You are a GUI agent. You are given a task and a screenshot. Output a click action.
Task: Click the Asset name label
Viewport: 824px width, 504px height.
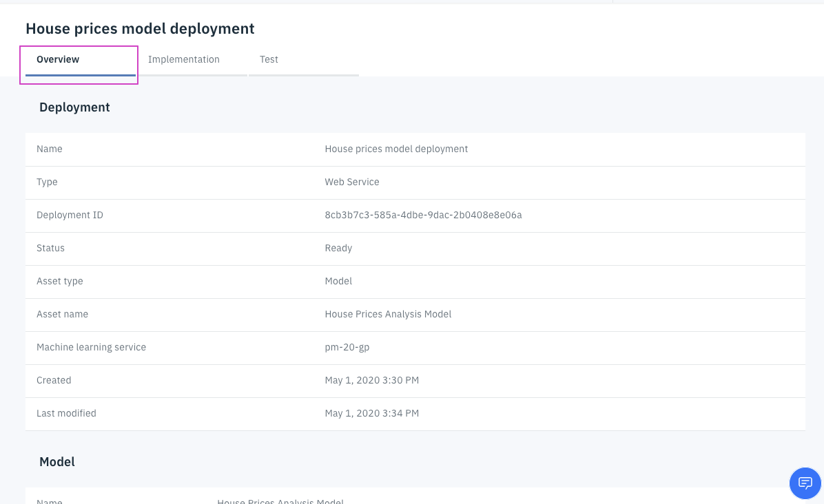[62, 315]
